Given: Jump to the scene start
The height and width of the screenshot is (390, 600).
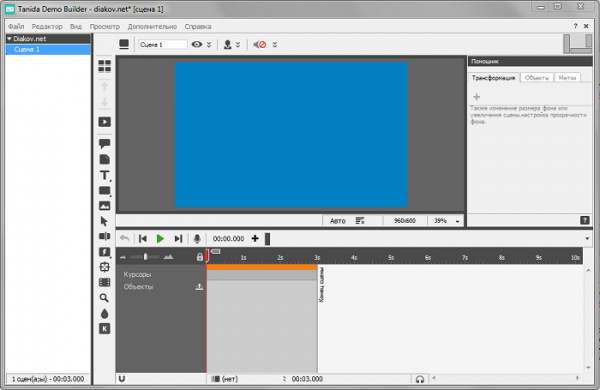Looking at the screenshot, I should coord(143,239).
